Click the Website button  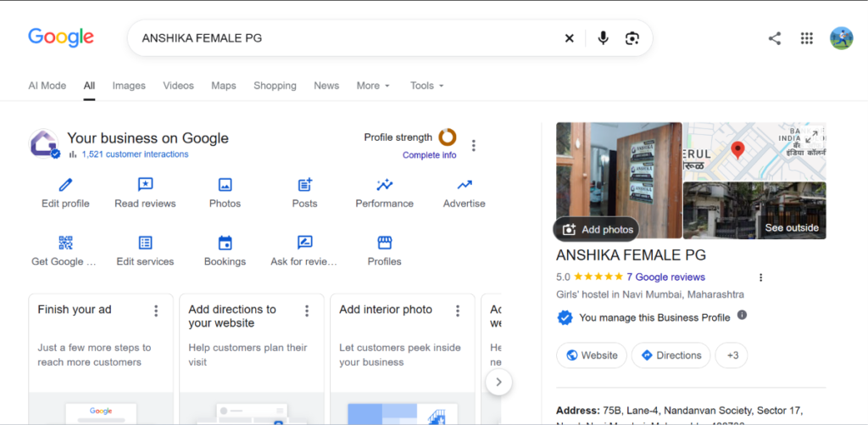(x=591, y=355)
